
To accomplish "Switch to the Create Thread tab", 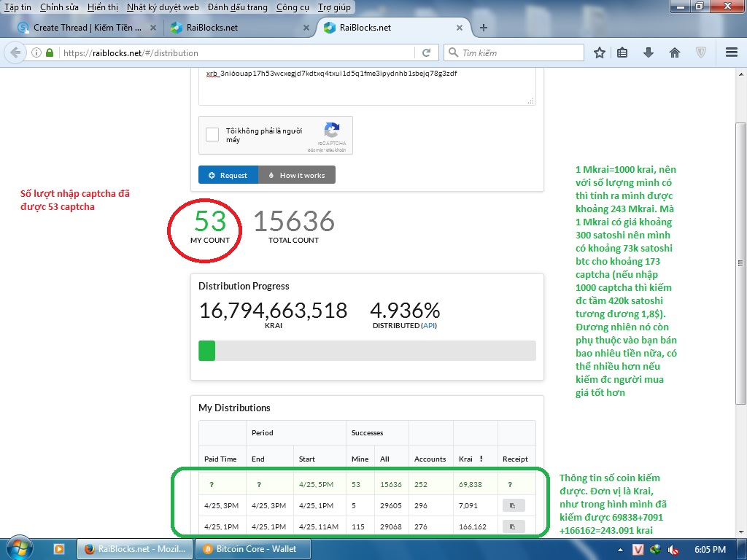I will point(87,28).
